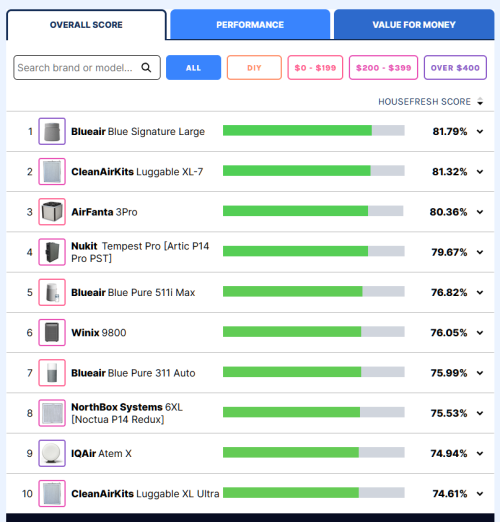The height and width of the screenshot is (522, 500).
Task: Switch to the Value For Money tab
Action: pos(414,25)
